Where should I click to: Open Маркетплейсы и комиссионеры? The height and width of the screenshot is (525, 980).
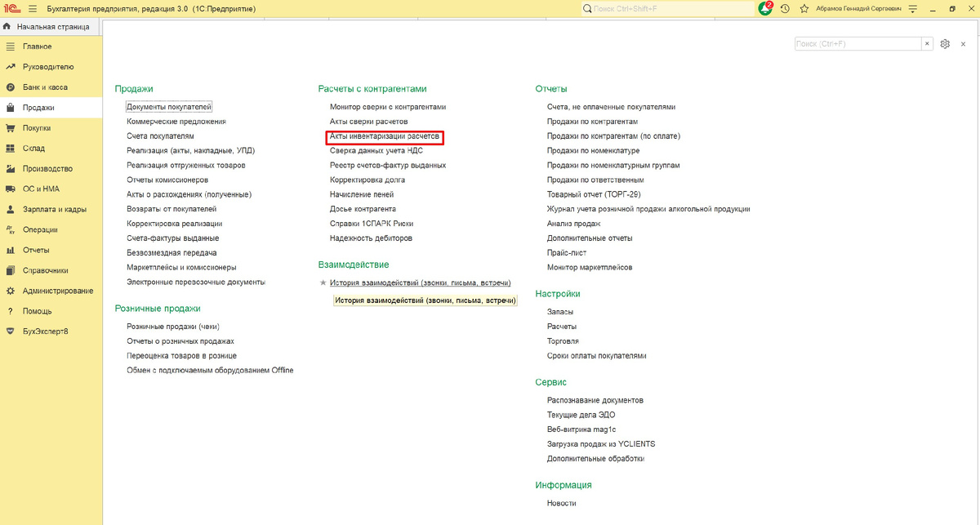[181, 267]
